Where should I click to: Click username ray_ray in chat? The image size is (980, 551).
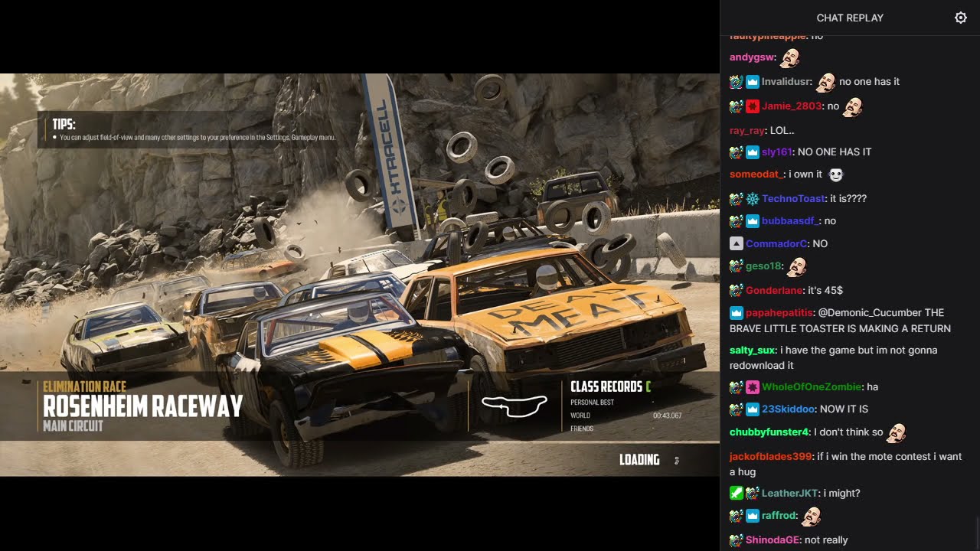[747, 131]
